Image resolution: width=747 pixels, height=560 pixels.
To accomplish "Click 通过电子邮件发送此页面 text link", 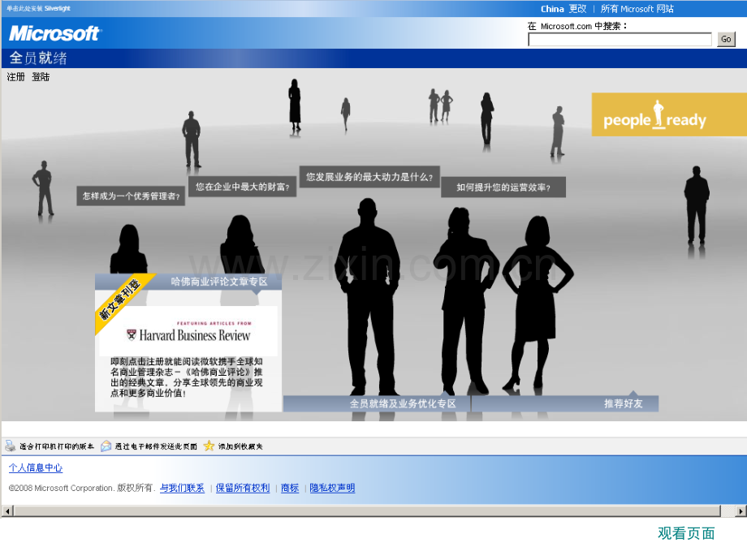I will point(156,446).
